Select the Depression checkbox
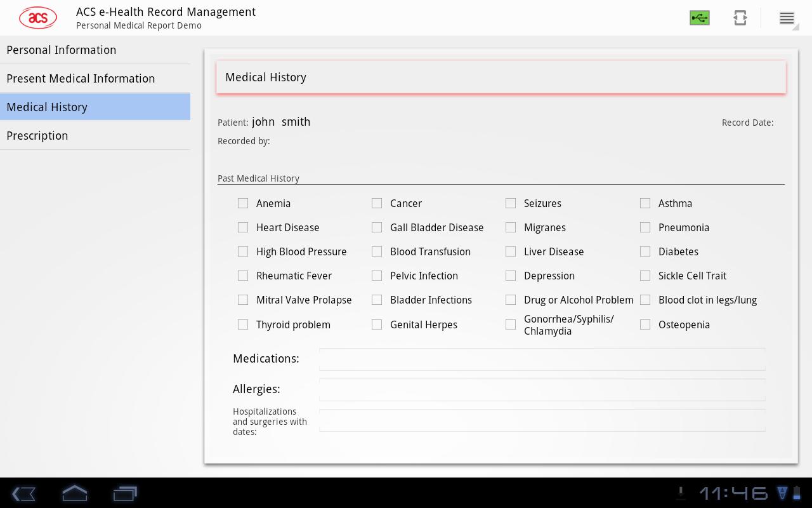The height and width of the screenshot is (508, 812). 511,276
